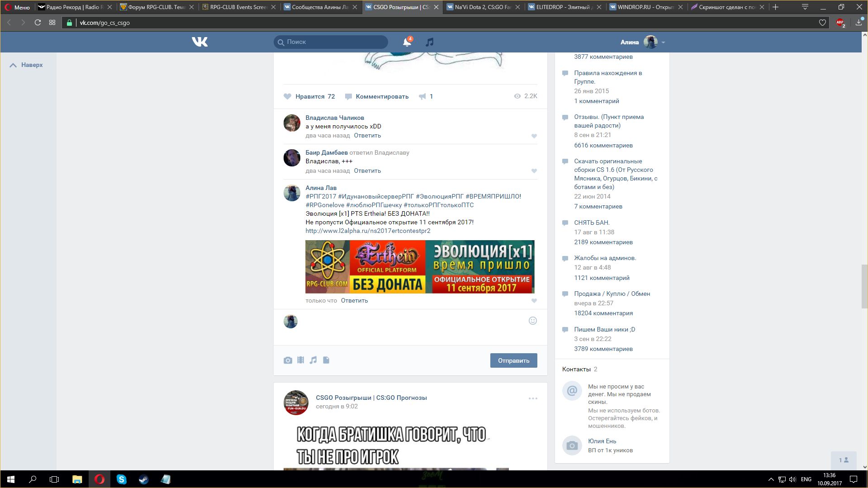Image resolution: width=868 pixels, height=488 pixels.
Task: Open a new browser tab
Action: pos(775,7)
